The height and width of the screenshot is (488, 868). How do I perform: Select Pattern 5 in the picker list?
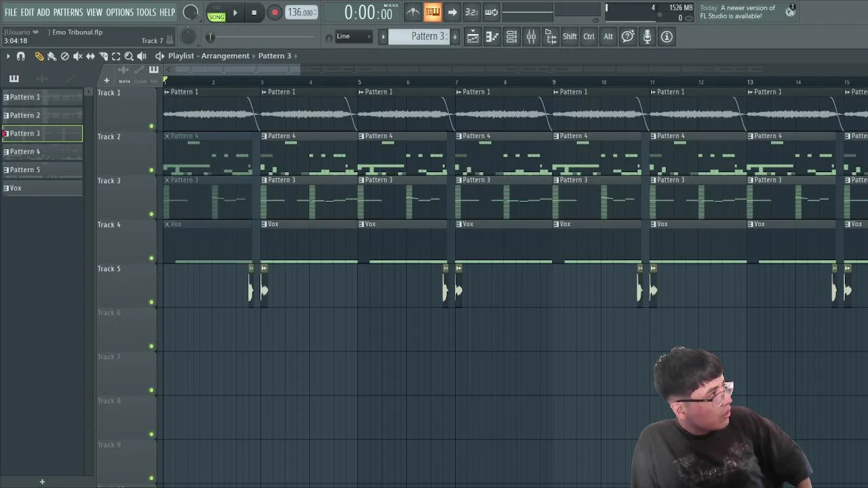42,170
